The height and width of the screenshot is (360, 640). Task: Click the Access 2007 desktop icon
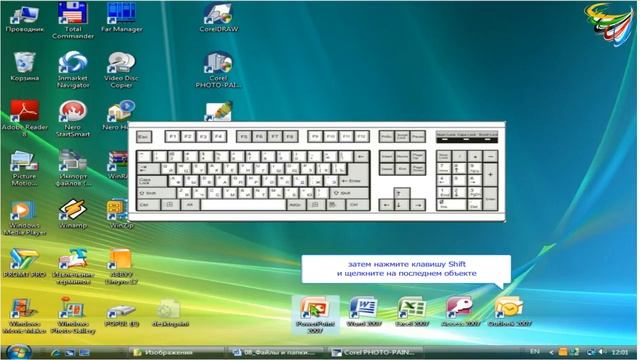pyautogui.click(x=460, y=312)
